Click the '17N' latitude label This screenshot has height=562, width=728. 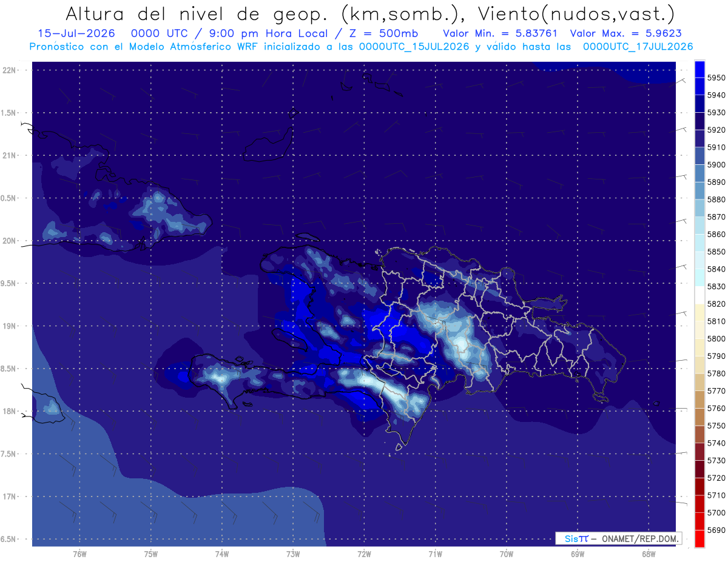(x=8, y=496)
